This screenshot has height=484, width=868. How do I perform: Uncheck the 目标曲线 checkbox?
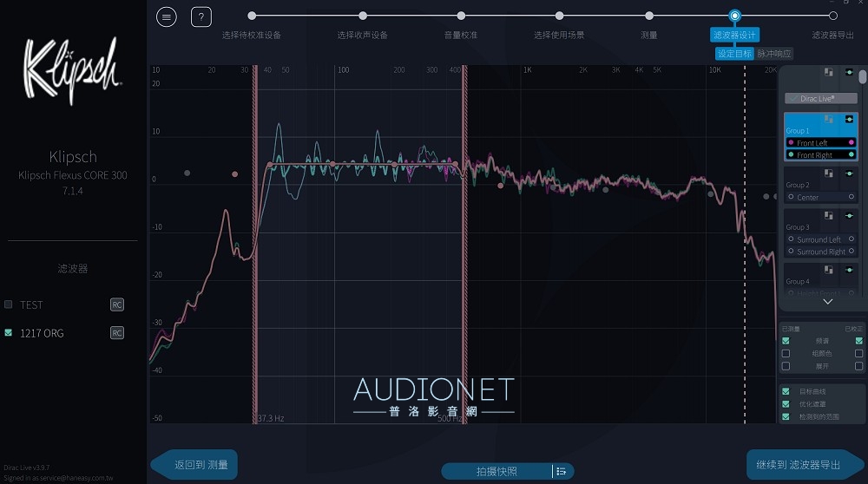786,391
